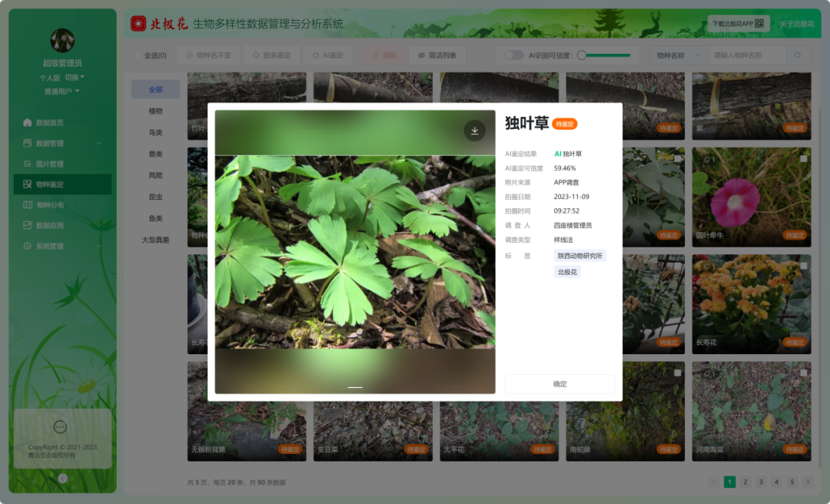Image resolution: width=830 pixels, height=504 pixels.
Task: Open the 圆叶牵牛 photo thumbnail
Action: [x=751, y=197]
